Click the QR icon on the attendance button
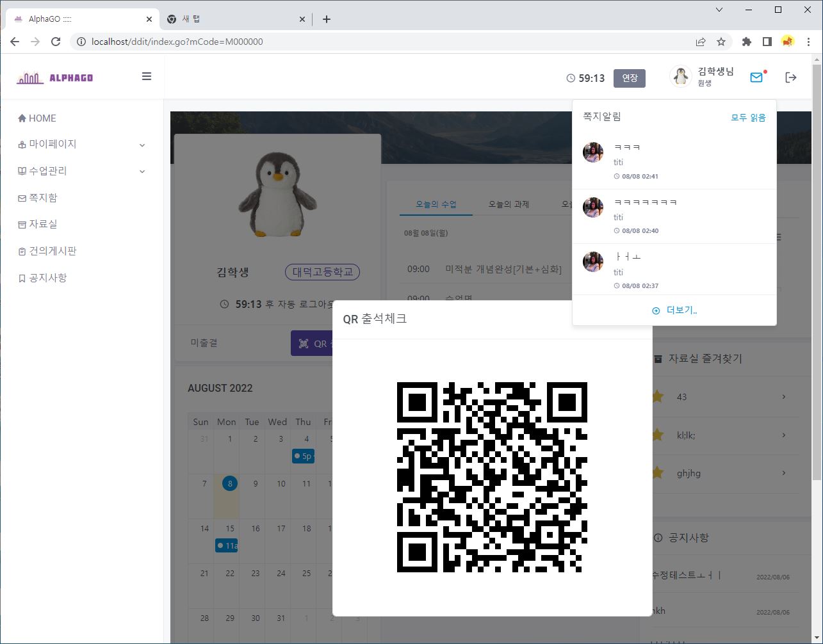This screenshot has width=823, height=644. click(302, 343)
